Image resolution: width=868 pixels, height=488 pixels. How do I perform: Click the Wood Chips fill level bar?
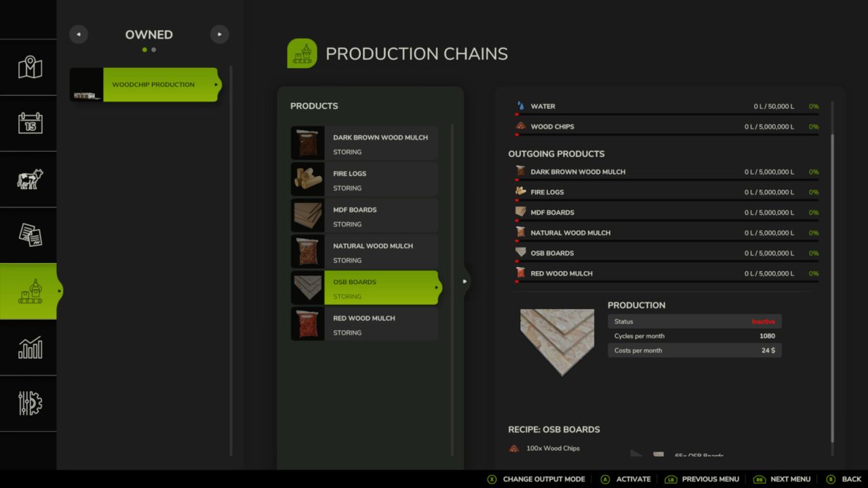tap(667, 135)
